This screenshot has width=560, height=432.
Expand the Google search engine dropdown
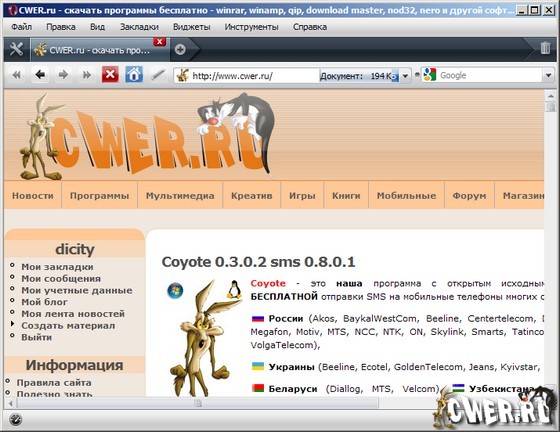point(548,76)
